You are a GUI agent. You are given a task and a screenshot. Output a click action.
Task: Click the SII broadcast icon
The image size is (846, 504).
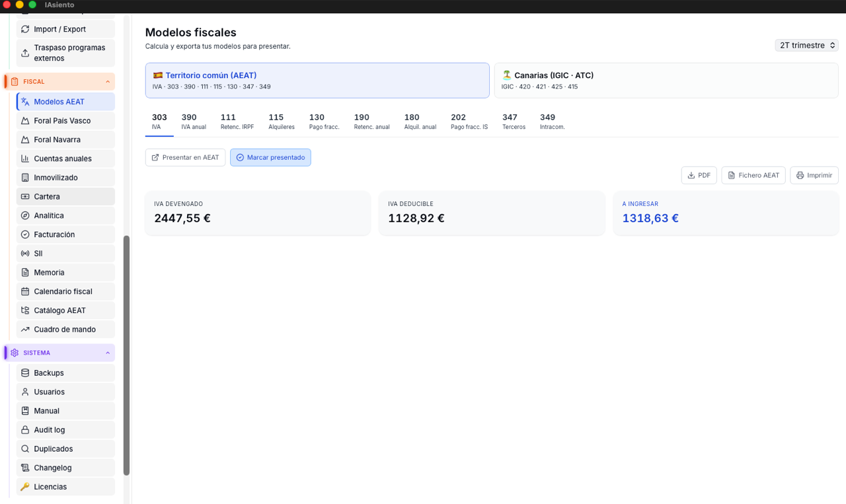tap(25, 254)
